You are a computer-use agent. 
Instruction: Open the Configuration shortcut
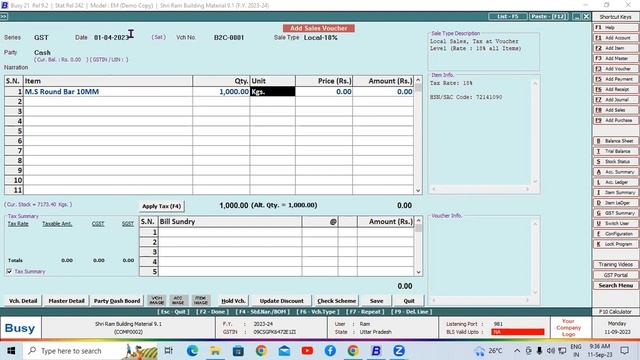pyautogui.click(x=616, y=233)
